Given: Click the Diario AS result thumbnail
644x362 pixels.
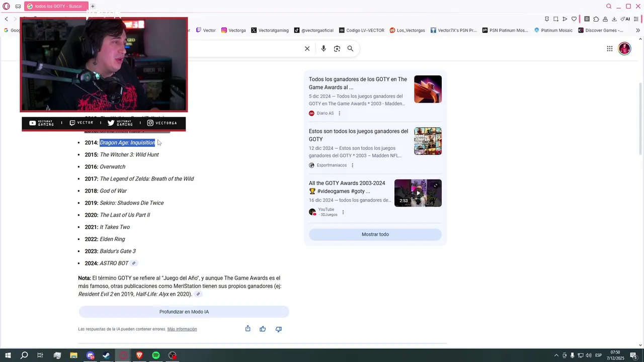Looking at the screenshot, I should [428, 89].
